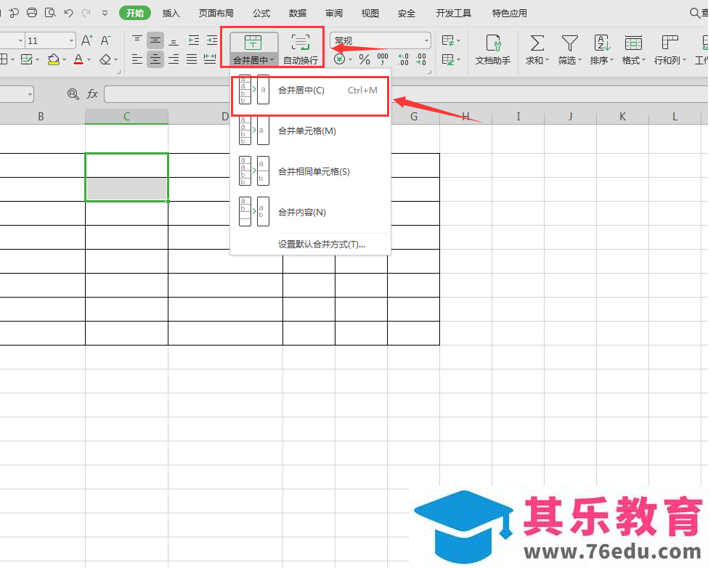Click the 合并居中 merge button

click(253, 49)
